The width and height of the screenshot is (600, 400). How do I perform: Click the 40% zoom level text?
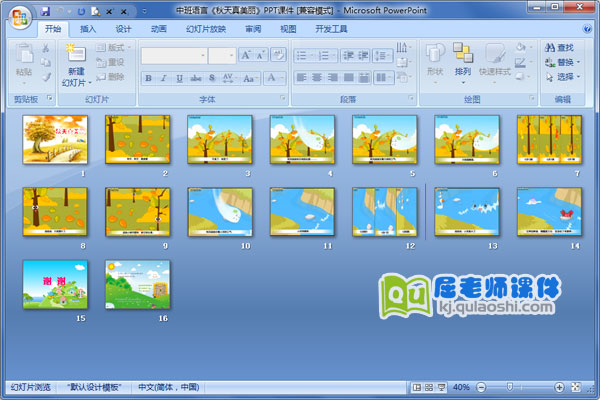tap(462, 387)
